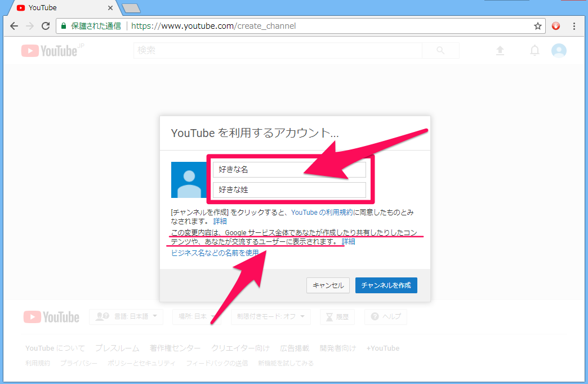Click 詳細 link after 表示されます

pos(349,242)
